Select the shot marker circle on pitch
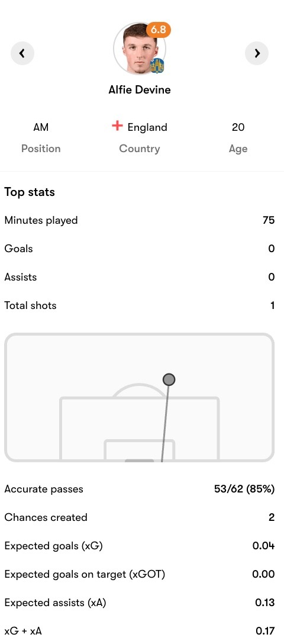 [x=169, y=379]
